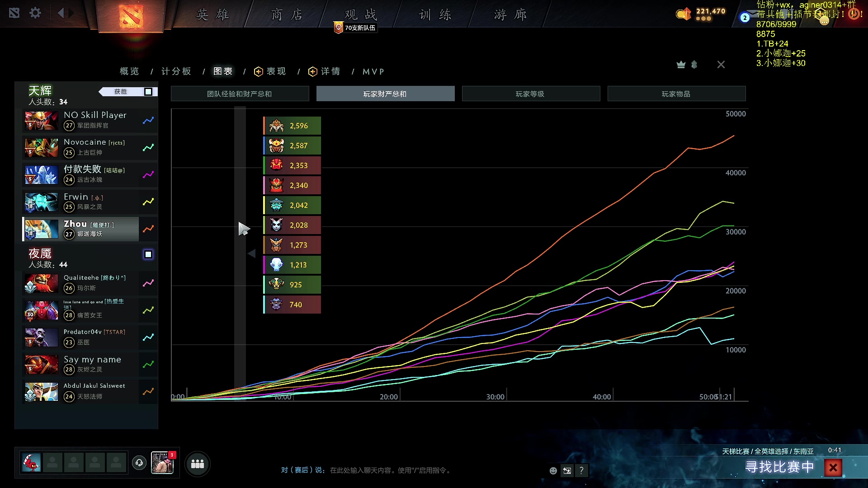Open the 概览 overview tab
Image resolution: width=868 pixels, height=488 pixels.
point(129,71)
